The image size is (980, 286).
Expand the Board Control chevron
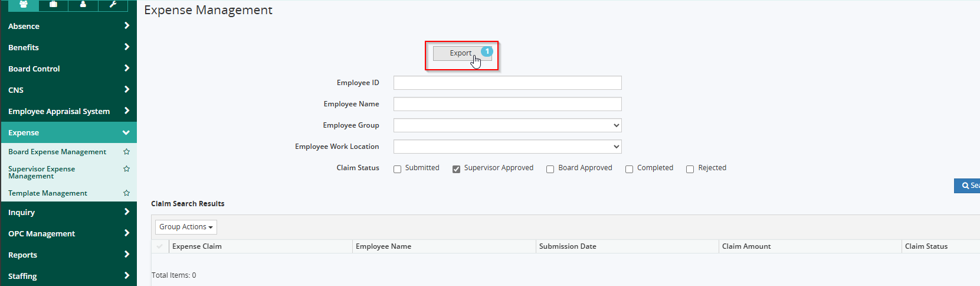pyautogui.click(x=126, y=68)
